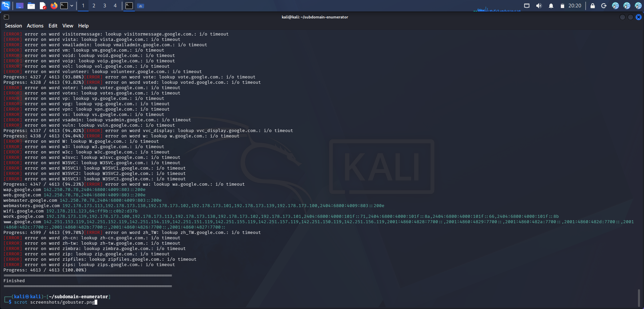Screen dimensions: 644x309
Task: Click the 'Finished' status line
Action: 14,281
